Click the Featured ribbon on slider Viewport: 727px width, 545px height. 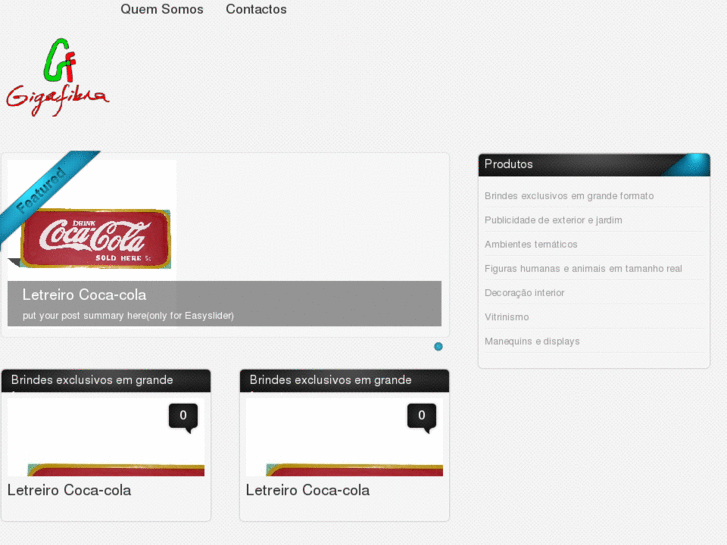click(x=43, y=191)
